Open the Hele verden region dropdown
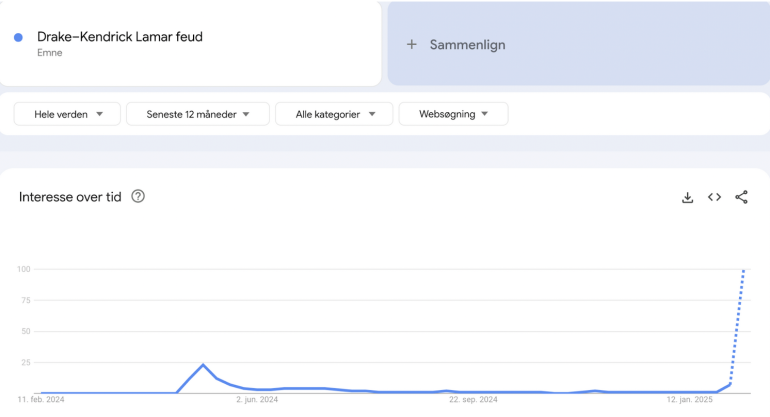This screenshot has height=417, width=770. (67, 114)
